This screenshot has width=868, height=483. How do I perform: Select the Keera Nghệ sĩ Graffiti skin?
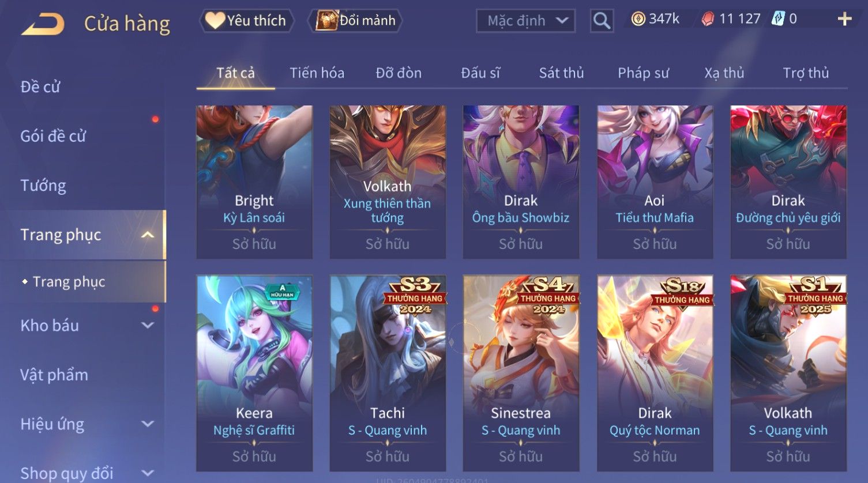click(x=254, y=373)
